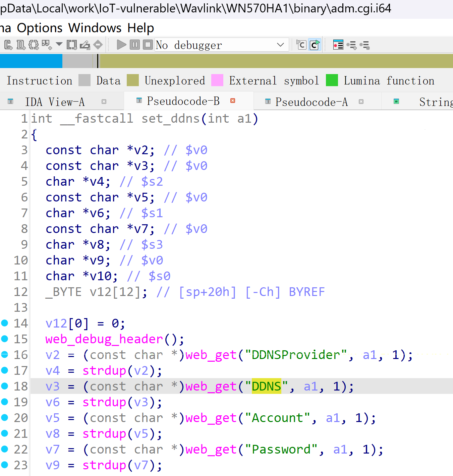This screenshot has height=476, width=453.
Task: Click the bracket array toolbar icon
Action: tap(72, 45)
